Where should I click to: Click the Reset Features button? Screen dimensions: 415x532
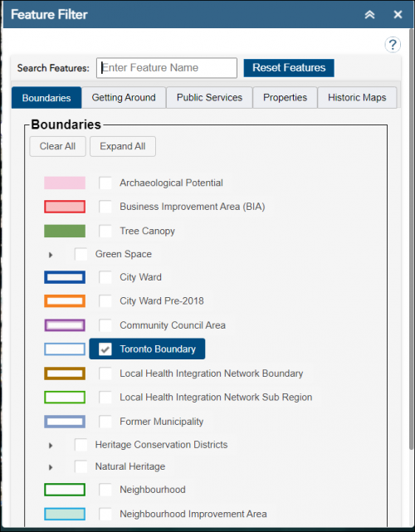click(x=289, y=68)
